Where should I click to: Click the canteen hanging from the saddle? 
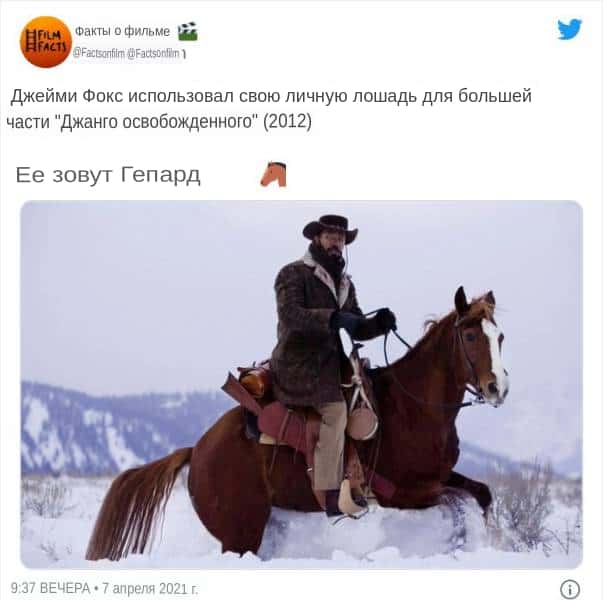[362, 423]
